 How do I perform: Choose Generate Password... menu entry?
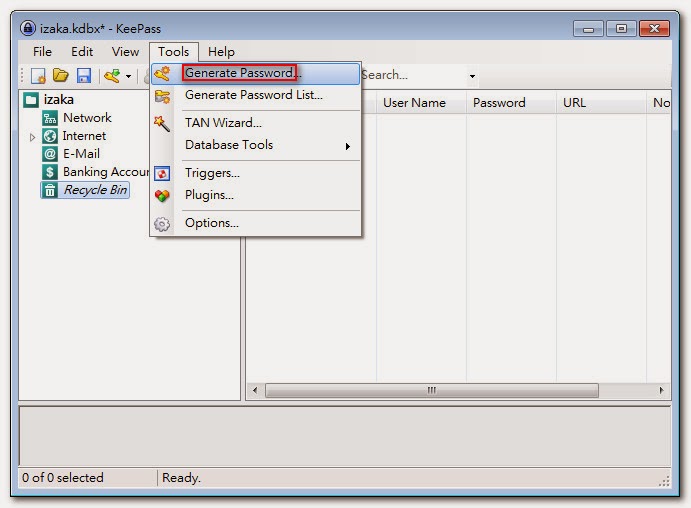256,73
